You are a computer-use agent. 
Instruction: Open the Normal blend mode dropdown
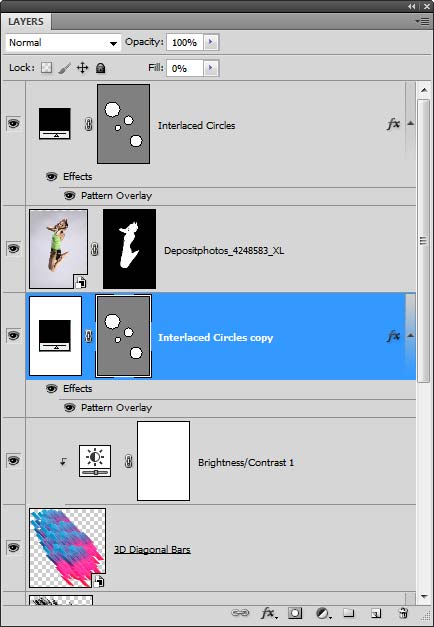[63, 42]
